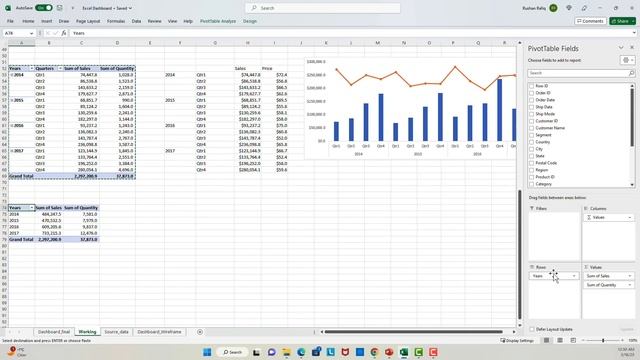Switch to the Dashboard_Wireframe sheet tab
The image size is (640, 360).
click(x=159, y=332)
